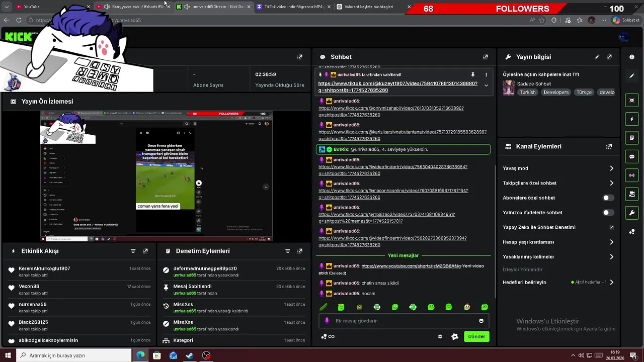644x362 pixels.
Task: Click the message input field
Action: pyautogui.click(x=404, y=321)
